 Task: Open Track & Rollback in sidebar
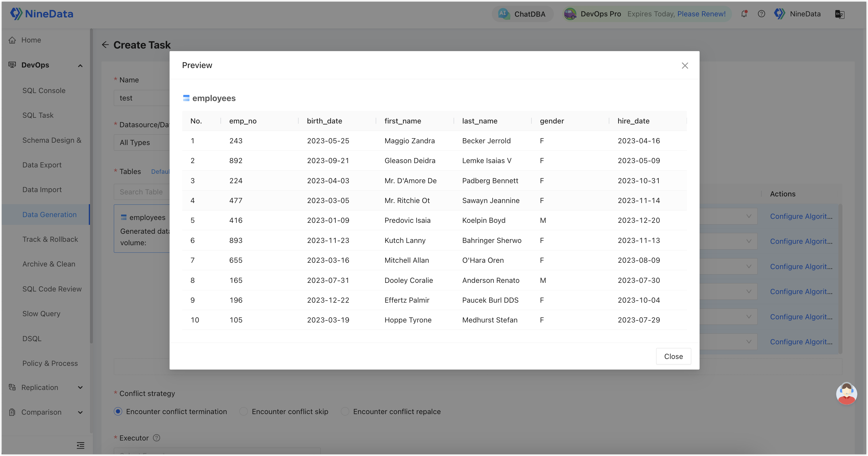[x=50, y=239]
